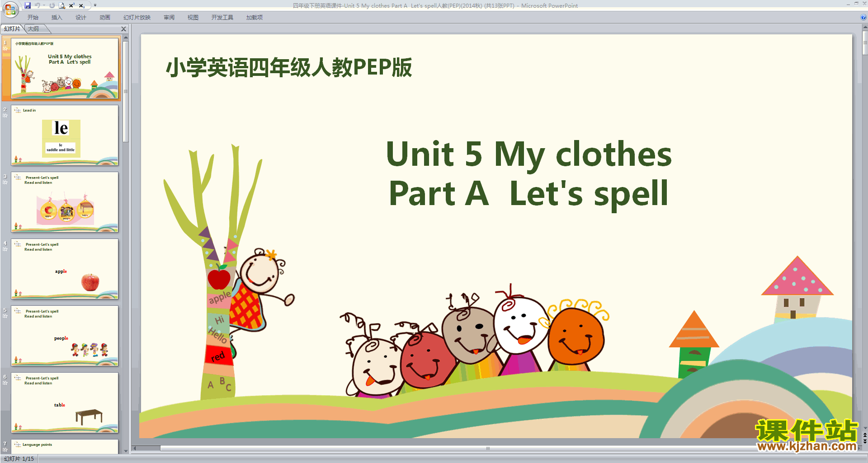The height and width of the screenshot is (463, 868).
Task: Select slide 3 thumbnail with three pictures
Action: click(x=65, y=202)
